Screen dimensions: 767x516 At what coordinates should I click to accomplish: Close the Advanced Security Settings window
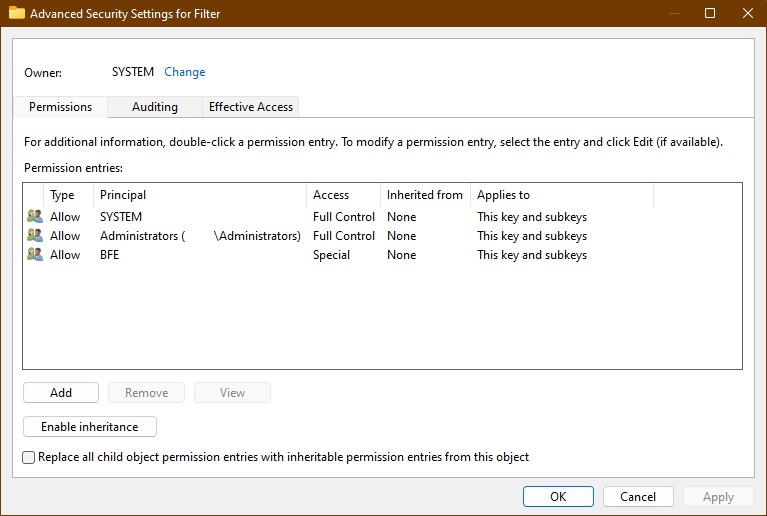tap(747, 13)
